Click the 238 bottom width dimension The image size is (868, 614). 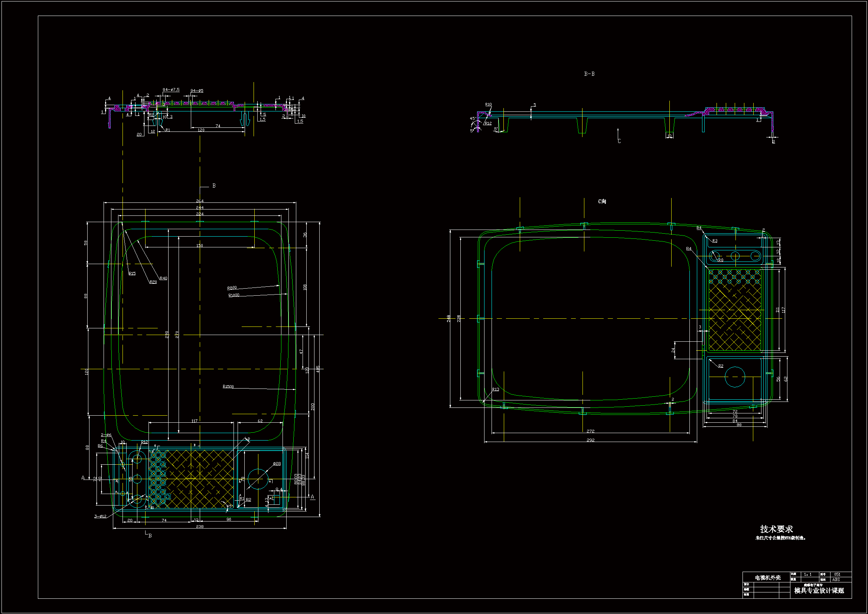200,526
